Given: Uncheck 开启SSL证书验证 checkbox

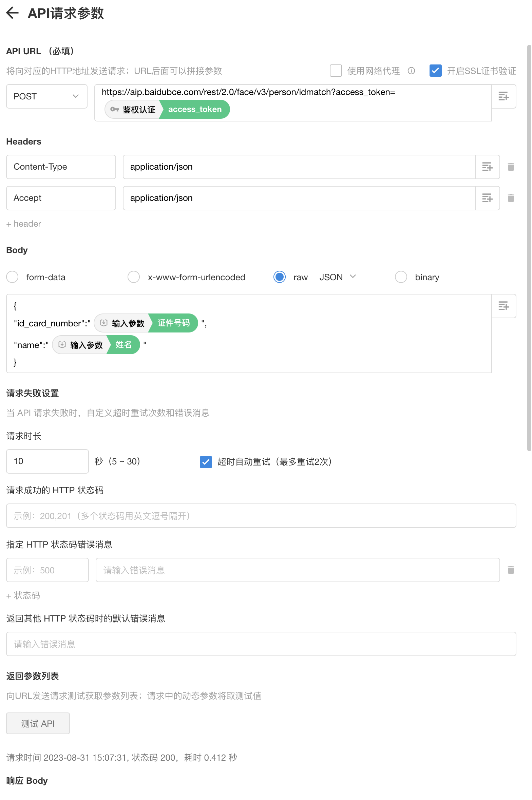Looking at the screenshot, I should click(x=435, y=71).
